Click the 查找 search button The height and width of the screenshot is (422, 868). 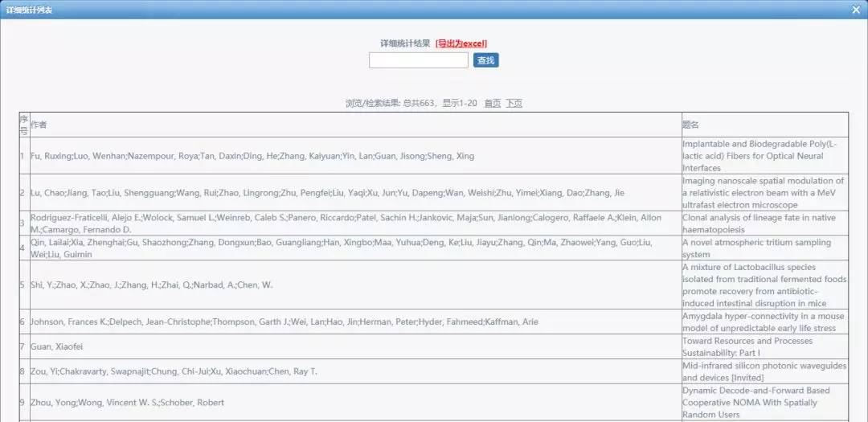pyautogui.click(x=486, y=60)
